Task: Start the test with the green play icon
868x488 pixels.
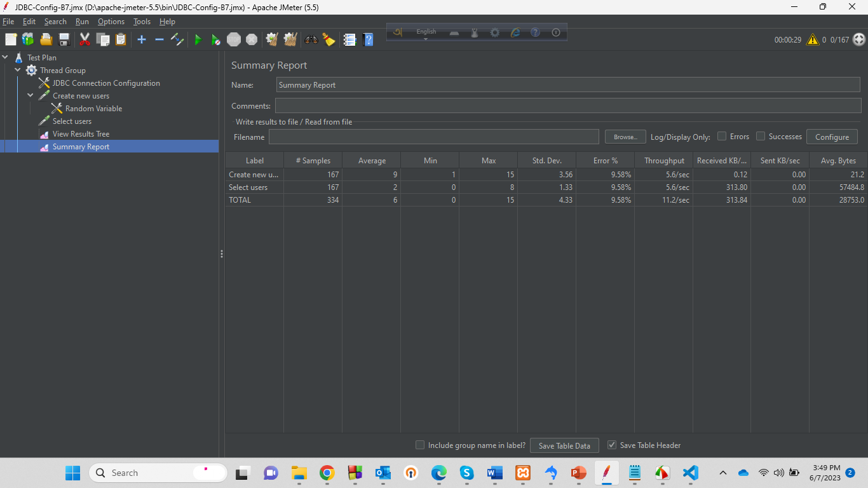Action: tap(198, 39)
